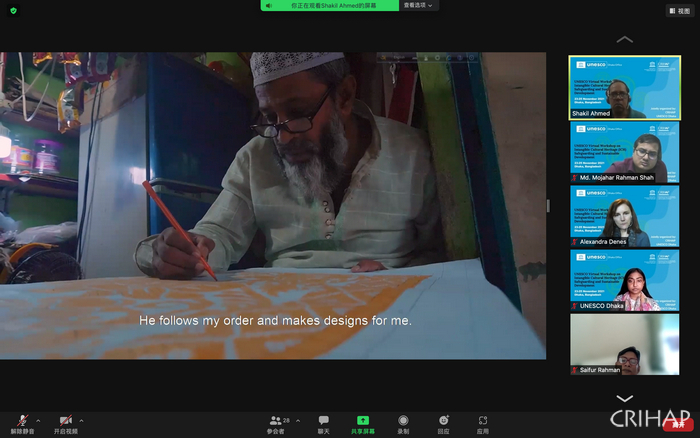The height and width of the screenshot is (438, 700).
Task: Expand the video options arrow beside camera
Action: [x=82, y=420]
